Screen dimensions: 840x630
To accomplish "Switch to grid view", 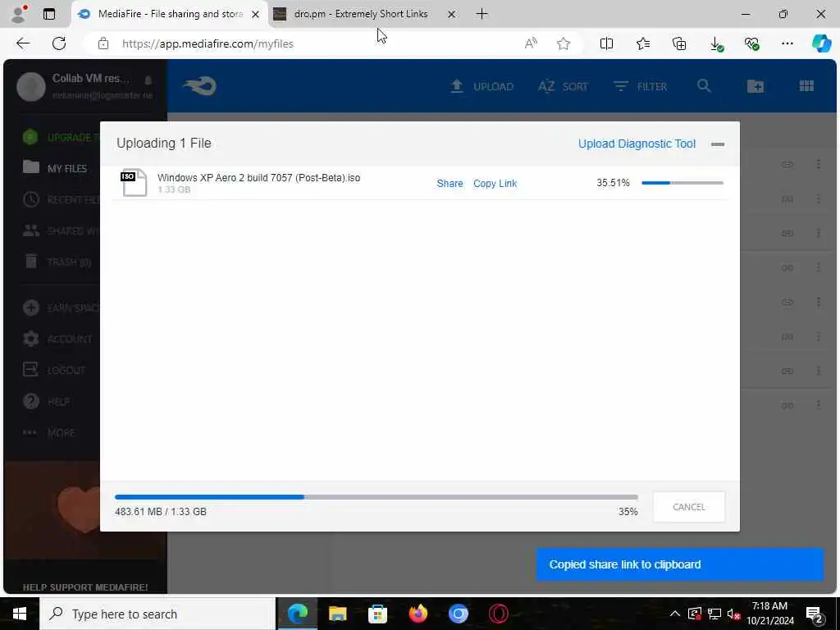I will tap(807, 85).
